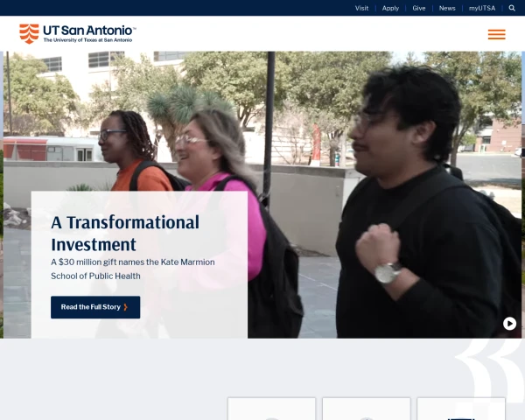Screen dimensions: 525x420
Task: Click Read the Full Story button
Action: 95,307
